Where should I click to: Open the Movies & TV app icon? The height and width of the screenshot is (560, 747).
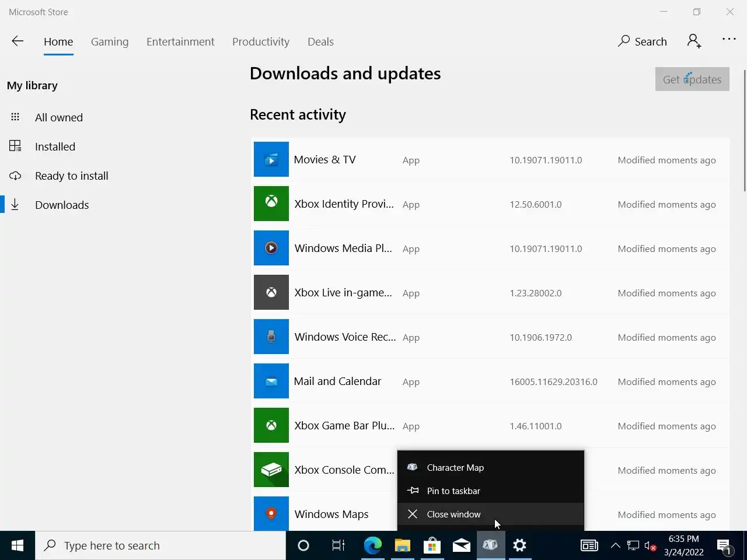[271, 159]
